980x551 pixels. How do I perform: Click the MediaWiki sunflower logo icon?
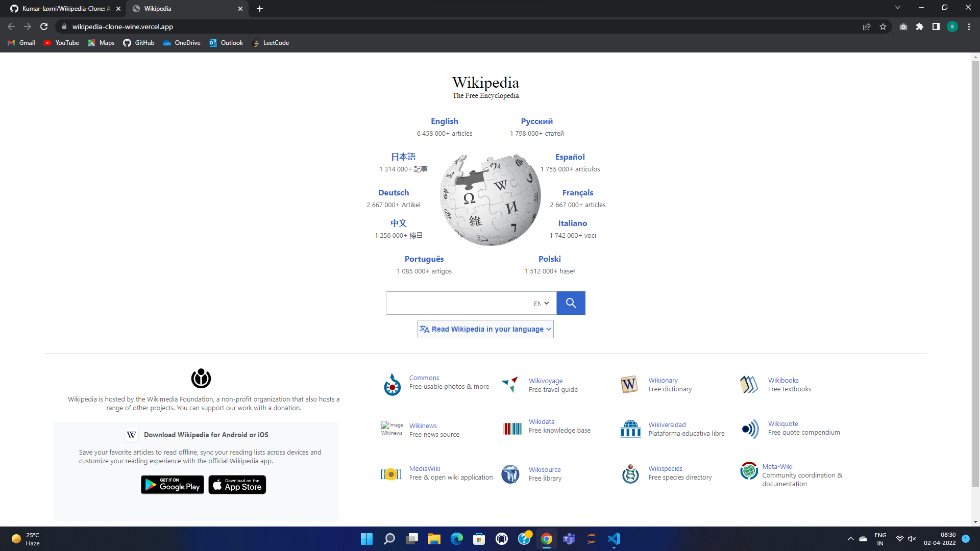[391, 474]
